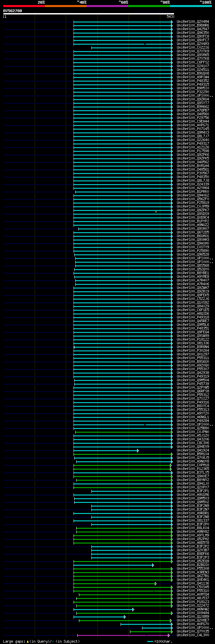Select label UniRef100_C5Z2J6
This screenshot has width=215, height=644.
click(193, 299)
